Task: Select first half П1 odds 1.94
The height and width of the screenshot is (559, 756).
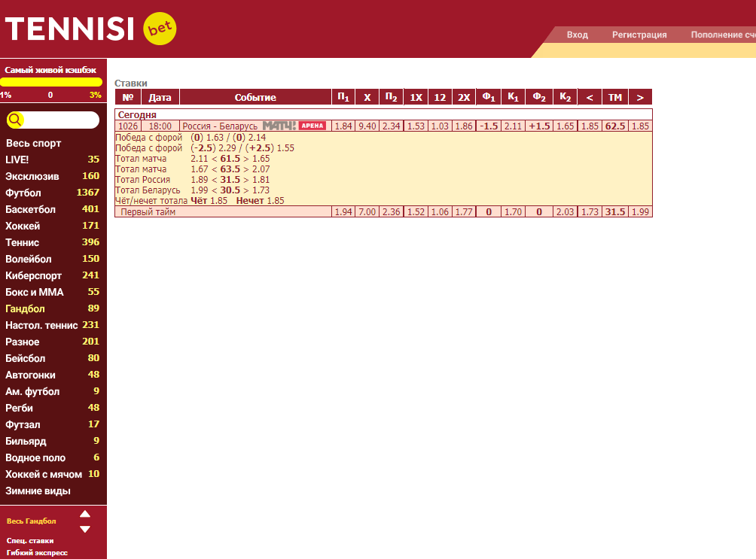Action: [x=343, y=212]
